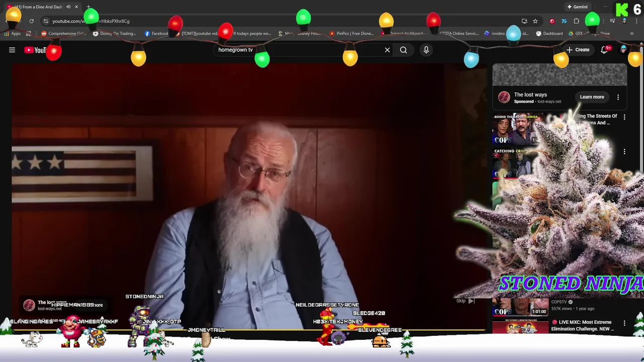Reload the page with the refresh icon

[x=31, y=21]
